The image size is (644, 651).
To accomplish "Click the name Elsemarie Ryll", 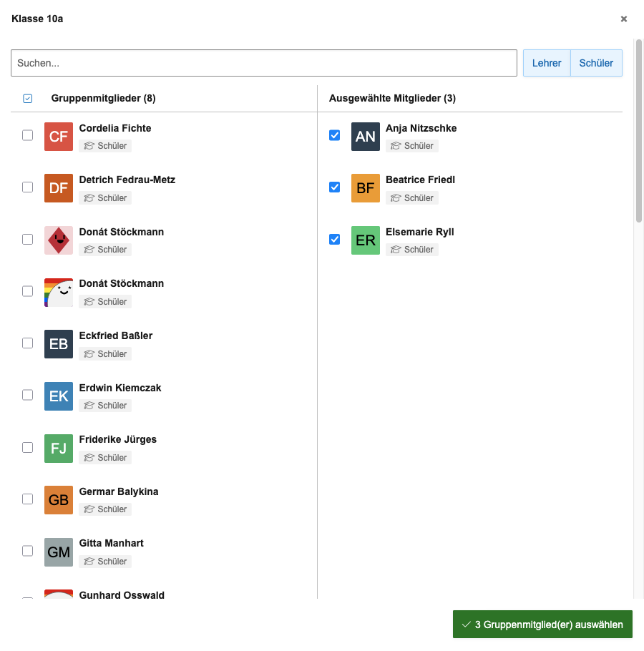I will (420, 232).
